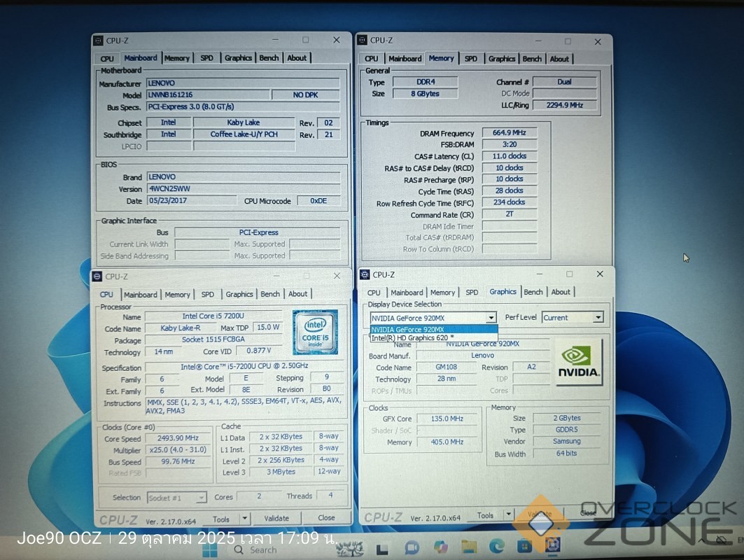Switch to SPD tab in Mainboard window
This screenshot has height=560, width=744.
pos(206,58)
